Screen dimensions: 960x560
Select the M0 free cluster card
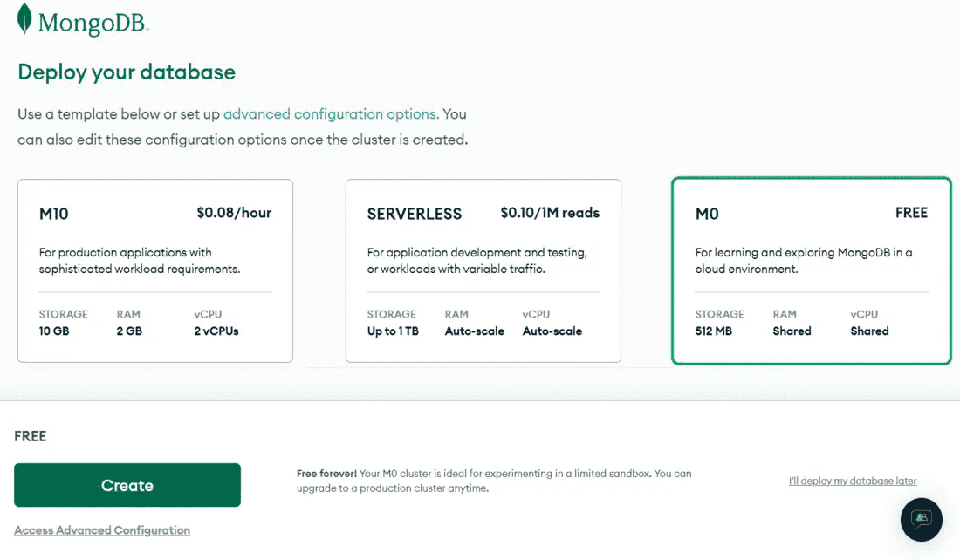[812, 270]
